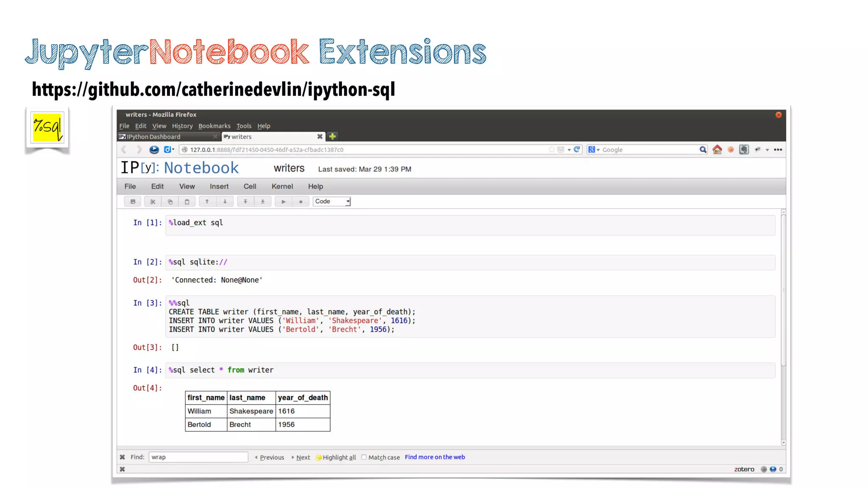Click the blue status bar icon beside zotero
The image size is (868, 488).
pyautogui.click(x=773, y=469)
